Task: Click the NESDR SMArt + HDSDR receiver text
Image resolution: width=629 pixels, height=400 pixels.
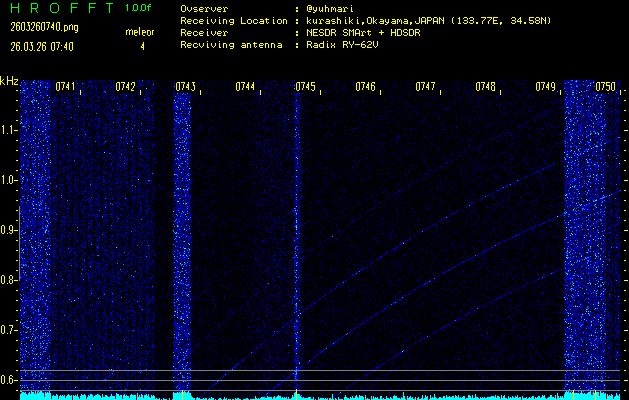Action: coord(363,32)
